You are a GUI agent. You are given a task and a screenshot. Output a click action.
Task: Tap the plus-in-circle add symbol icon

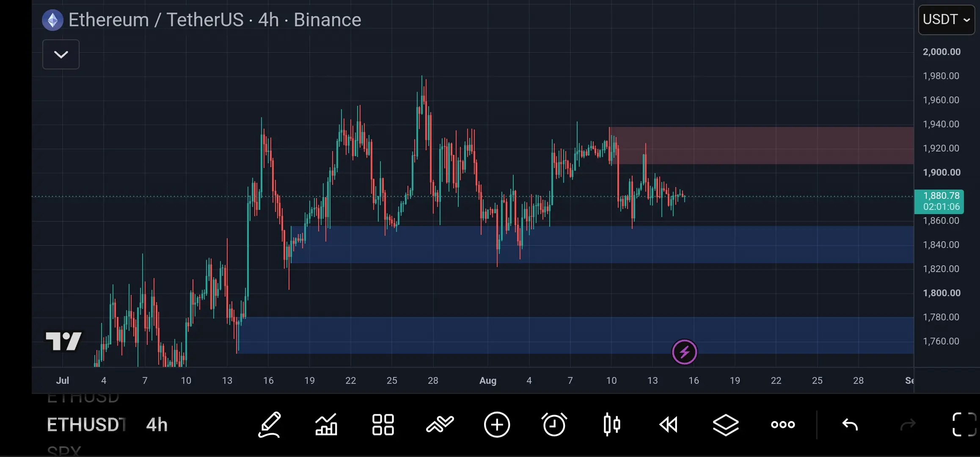coord(497,424)
